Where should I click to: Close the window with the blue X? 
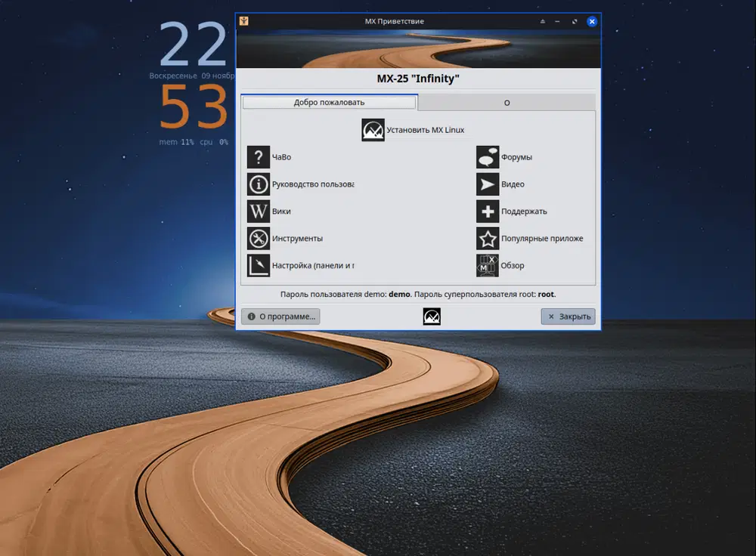coord(592,21)
